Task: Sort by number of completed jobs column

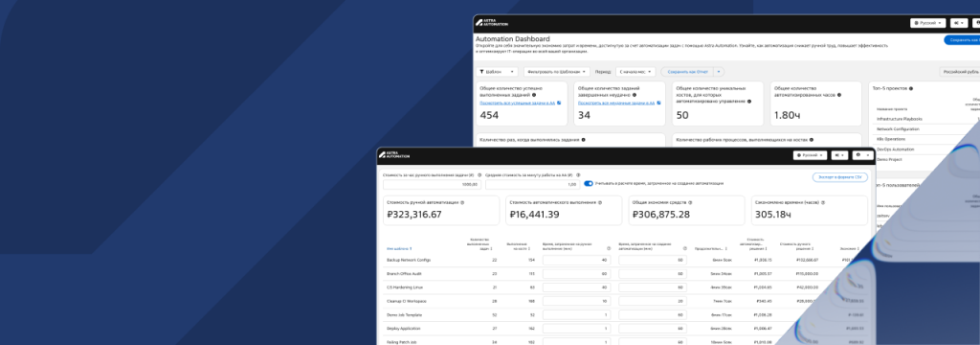Action: pyautogui.click(x=479, y=244)
